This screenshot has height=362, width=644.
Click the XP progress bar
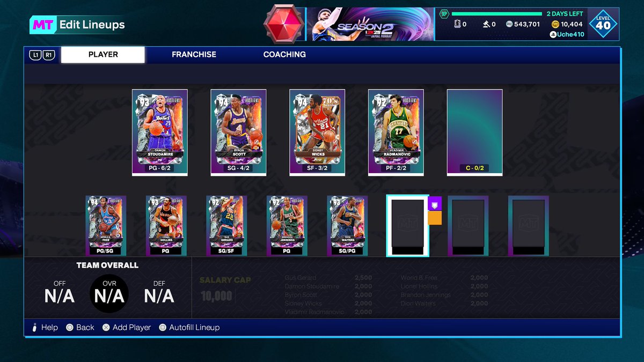pyautogui.click(x=497, y=14)
